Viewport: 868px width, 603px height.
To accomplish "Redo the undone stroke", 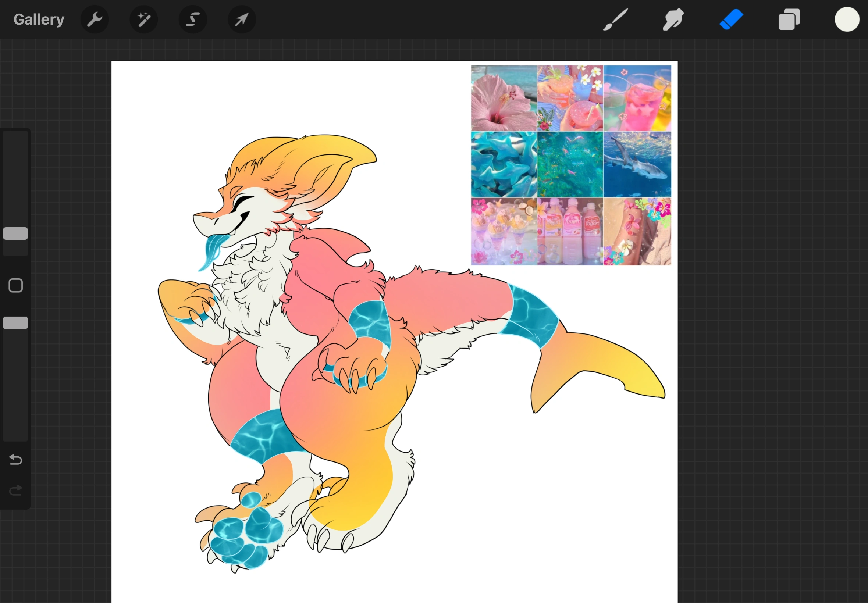I will click(x=15, y=490).
